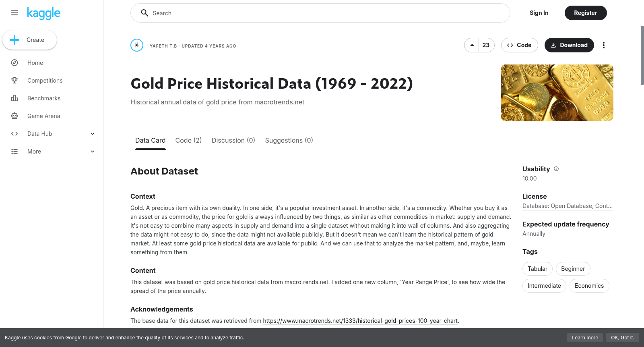Open Benchmarks chart icon
This screenshot has width=644, height=347.
click(14, 98)
